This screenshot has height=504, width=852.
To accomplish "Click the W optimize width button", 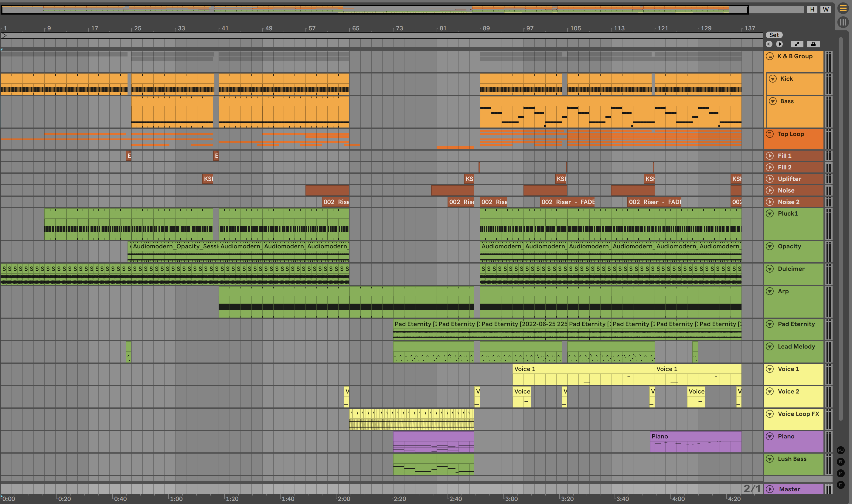I will point(826,9).
